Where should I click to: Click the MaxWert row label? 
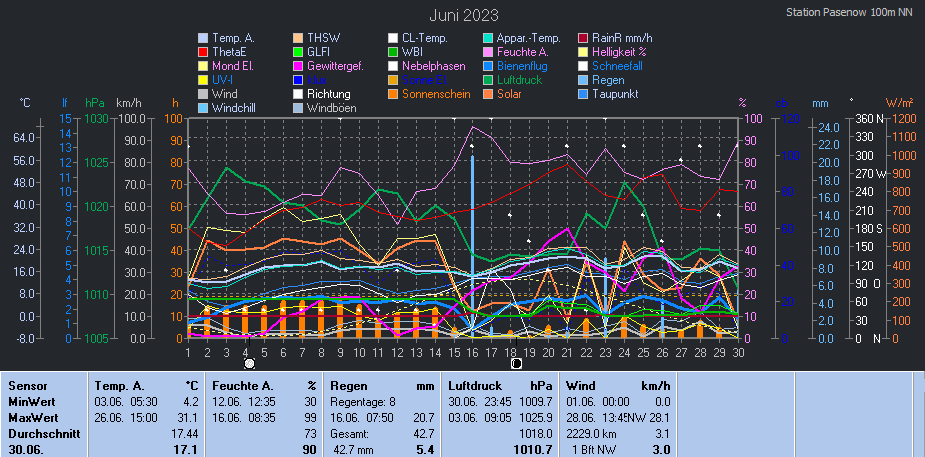click(x=33, y=418)
